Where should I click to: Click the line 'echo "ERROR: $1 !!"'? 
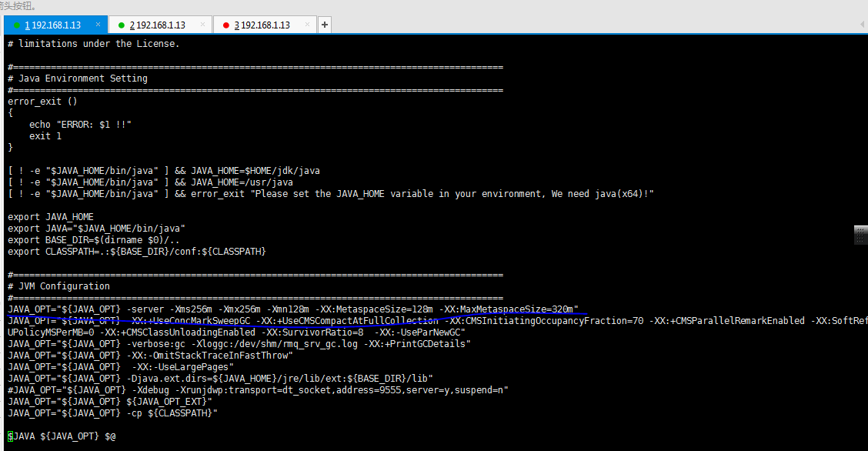[x=80, y=125]
